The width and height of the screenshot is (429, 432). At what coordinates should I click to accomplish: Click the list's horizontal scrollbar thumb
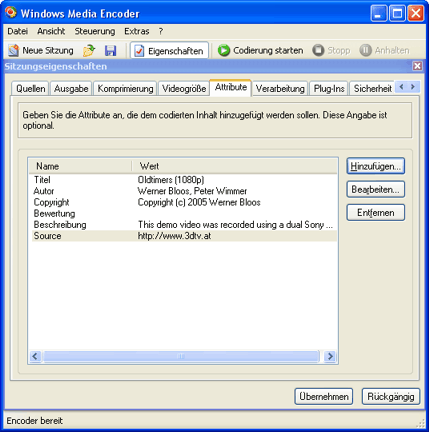181,356
